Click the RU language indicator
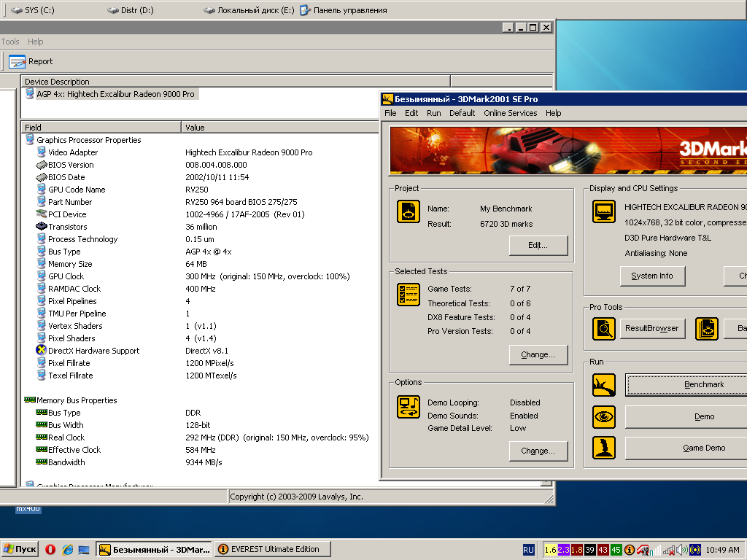Image resolution: width=747 pixels, height=560 pixels. point(528,550)
